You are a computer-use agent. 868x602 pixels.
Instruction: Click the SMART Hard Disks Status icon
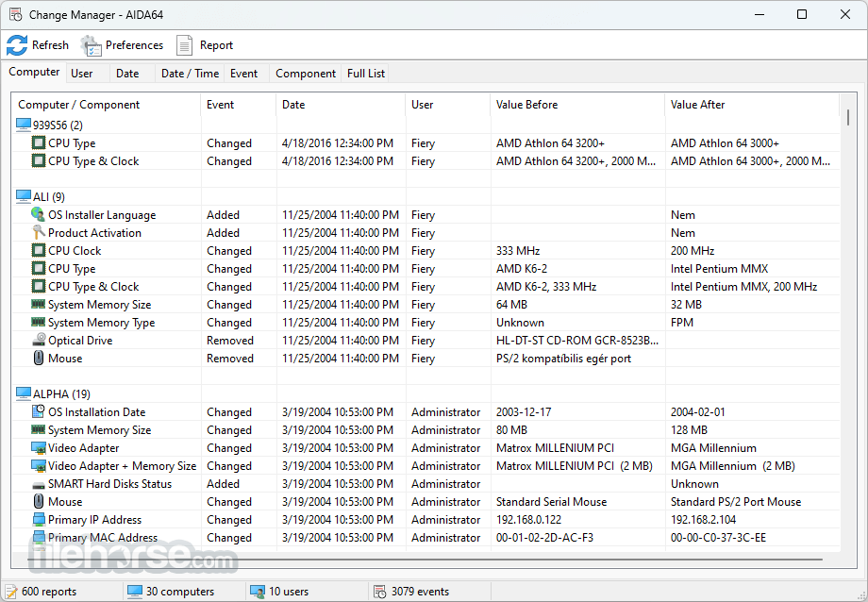click(x=38, y=485)
